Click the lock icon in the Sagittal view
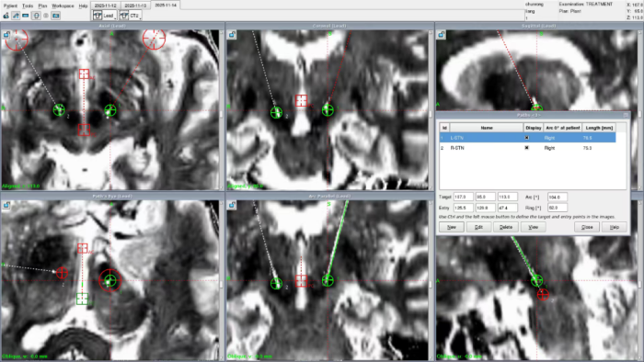 pyautogui.click(x=441, y=35)
